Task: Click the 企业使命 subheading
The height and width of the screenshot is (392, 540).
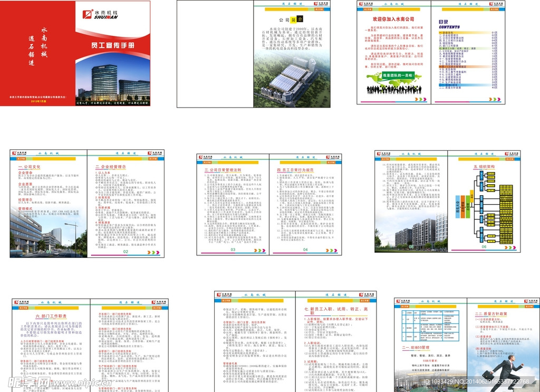Action: 25,173
